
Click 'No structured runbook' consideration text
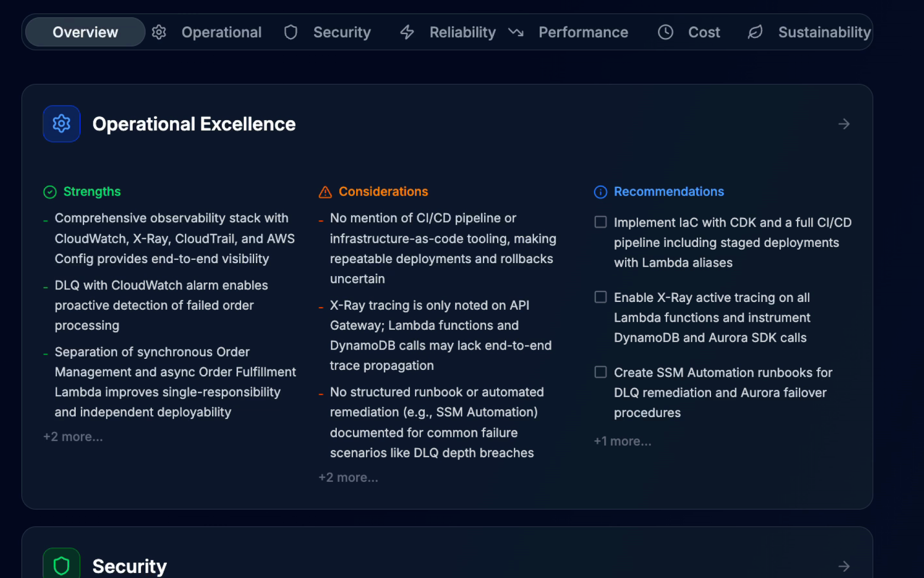437,422
